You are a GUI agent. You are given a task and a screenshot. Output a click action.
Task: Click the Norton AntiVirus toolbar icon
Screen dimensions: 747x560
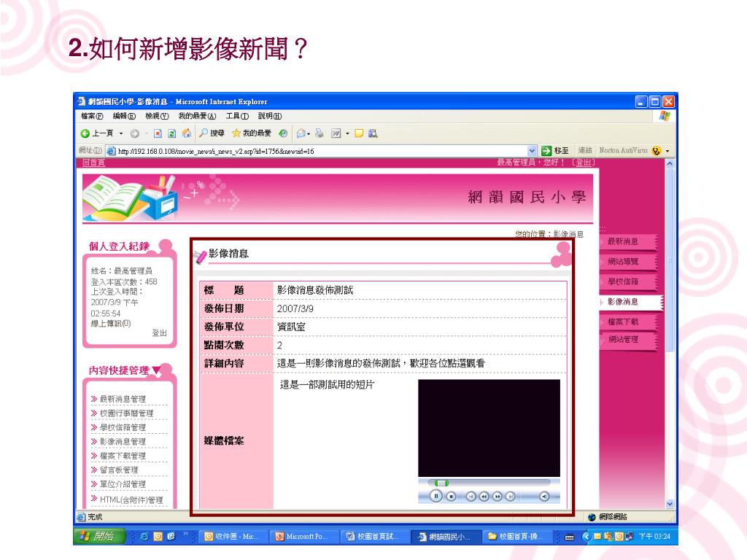click(x=657, y=151)
